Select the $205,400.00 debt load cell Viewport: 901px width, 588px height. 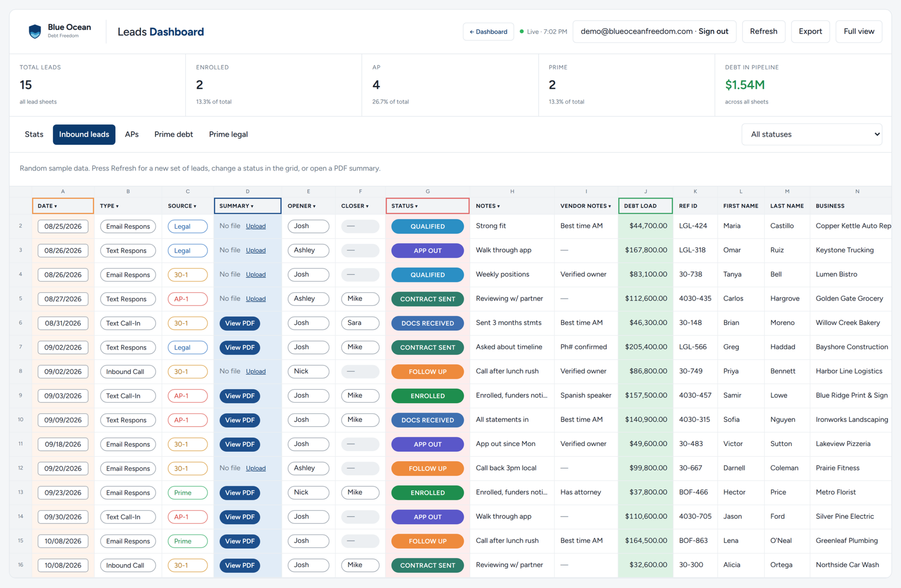645,348
